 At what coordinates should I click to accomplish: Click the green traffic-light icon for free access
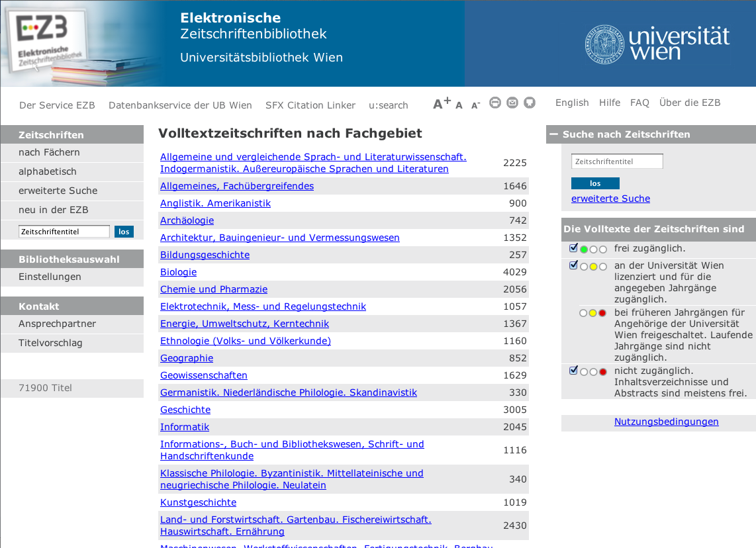(593, 249)
